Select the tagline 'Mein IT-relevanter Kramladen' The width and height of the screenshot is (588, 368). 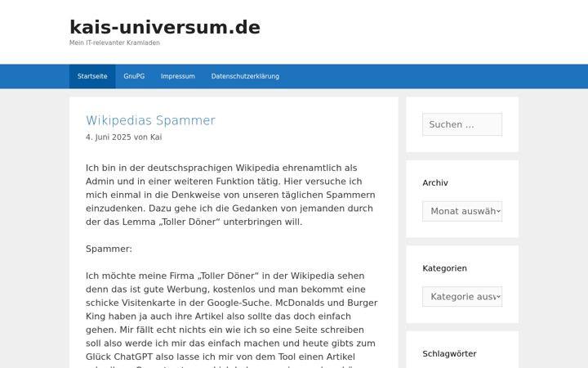(114, 43)
